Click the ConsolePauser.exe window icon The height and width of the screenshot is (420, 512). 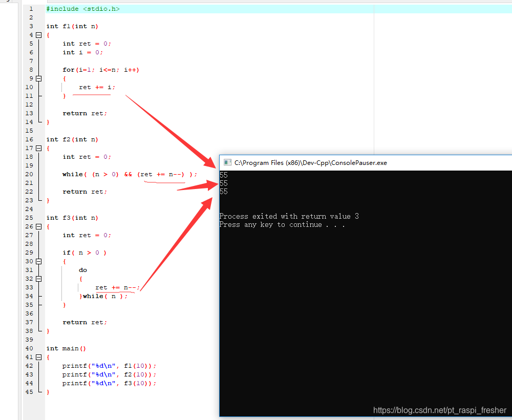228,163
